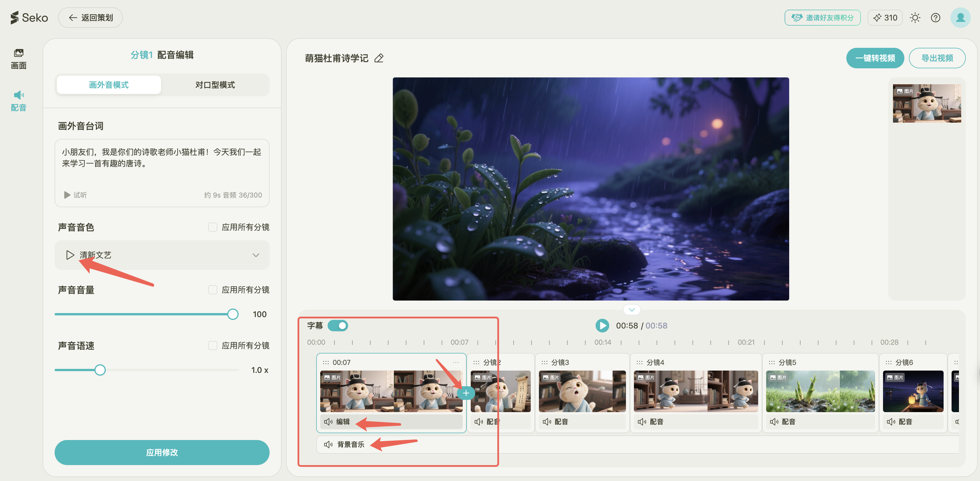Switch to 配音 sidebar panel
Image resolution: width=980 pixels, height=481 pixels.
coord(19,101)
